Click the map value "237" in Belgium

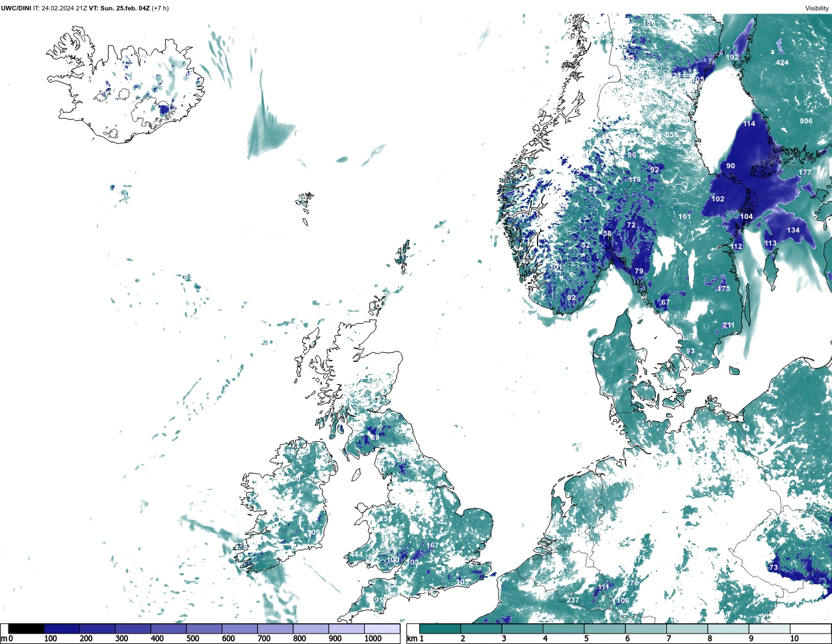pos(572,600)
